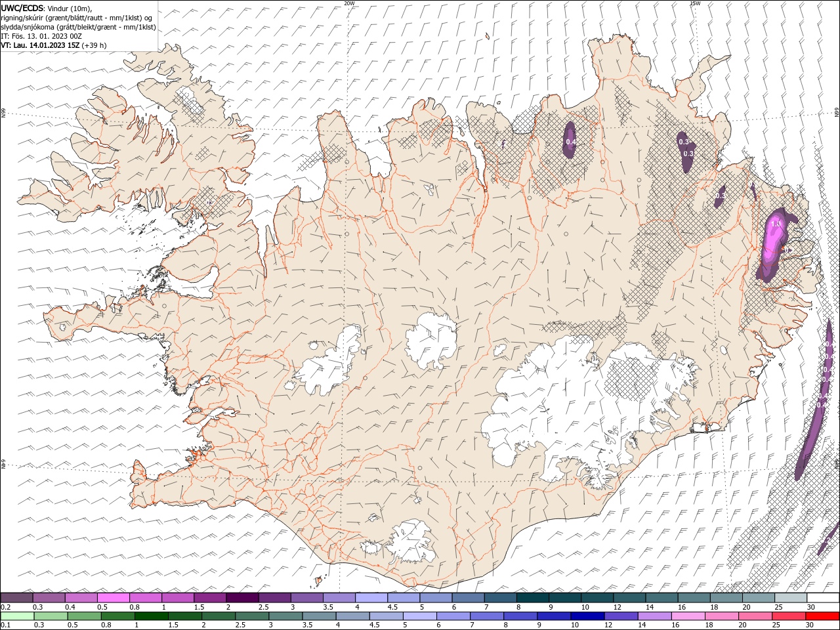Click lower legend swatch between 7 and 8
Screen dimensions: 840x630
(486, 616)
